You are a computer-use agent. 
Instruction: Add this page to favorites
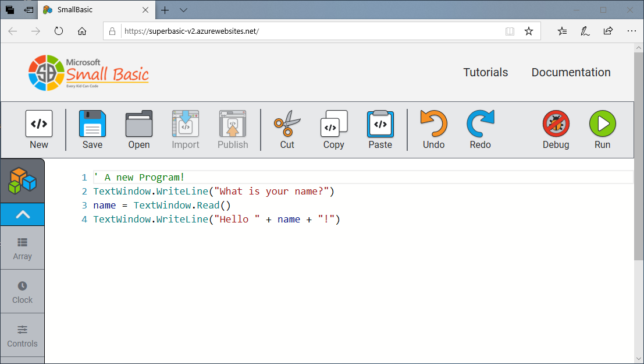pyautogui.click(x=529, y=31)
